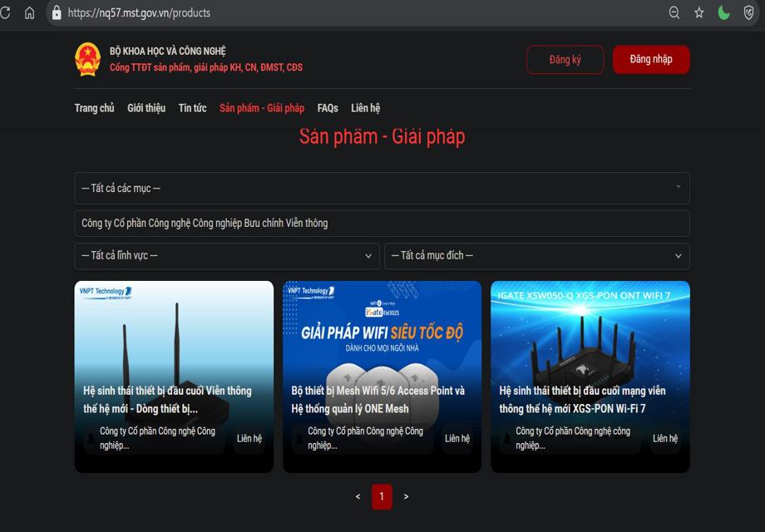Go to next page arrow
This screenshot has height=532, width=765.
[x=406, y=496]
